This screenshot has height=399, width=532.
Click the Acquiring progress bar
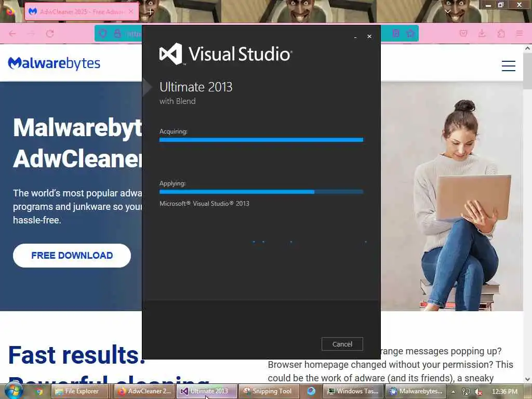(x=261, y=140)
